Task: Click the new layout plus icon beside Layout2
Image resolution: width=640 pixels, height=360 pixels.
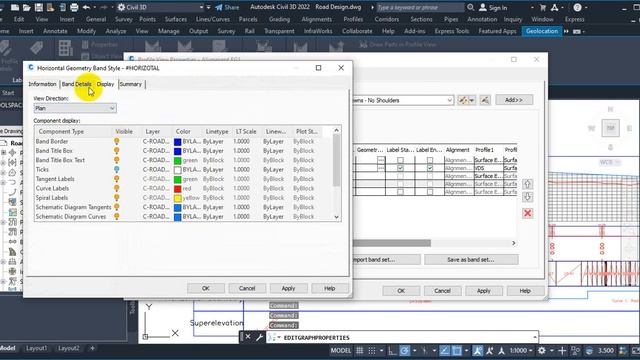Action: pos(92,348)
